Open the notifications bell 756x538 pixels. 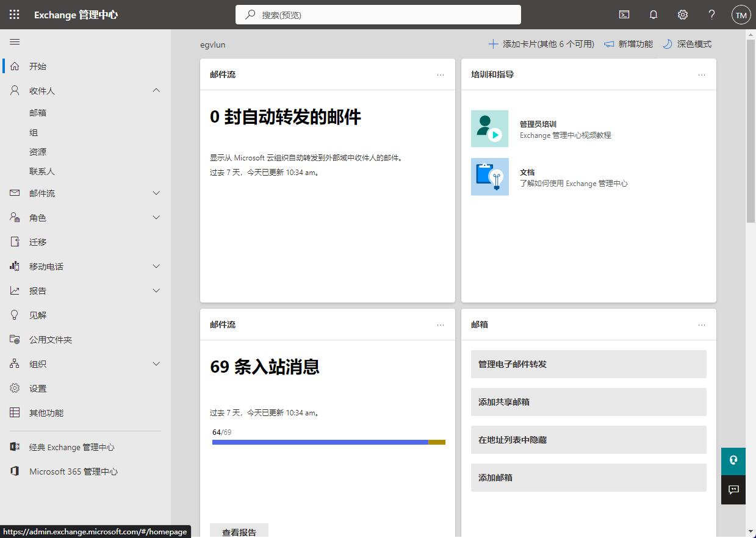[x=653, y=15]
